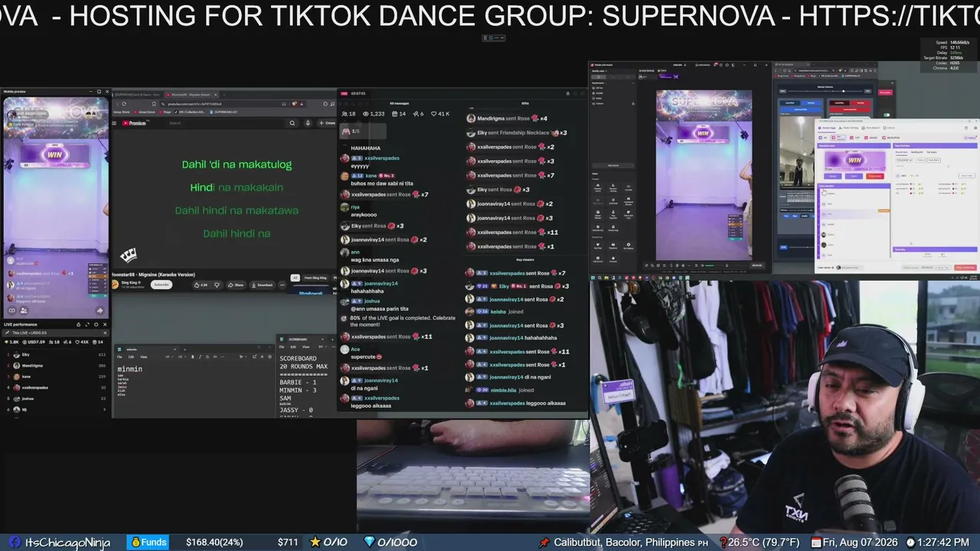
Task: Open the co-host people icon in Mobile preview
Action: point(24,311)
